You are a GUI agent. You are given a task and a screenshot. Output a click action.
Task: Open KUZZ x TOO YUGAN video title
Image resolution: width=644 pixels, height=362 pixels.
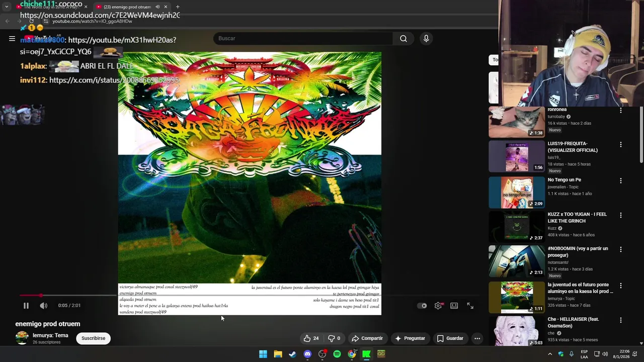(577, 218)
